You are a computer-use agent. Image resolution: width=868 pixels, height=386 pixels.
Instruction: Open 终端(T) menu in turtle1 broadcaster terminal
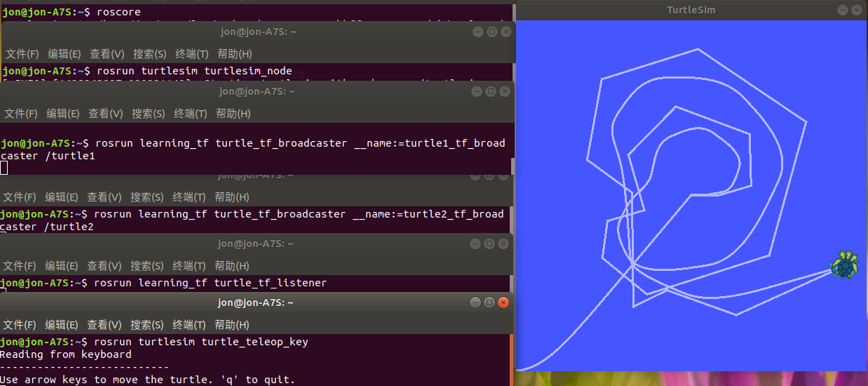(191, 114)
